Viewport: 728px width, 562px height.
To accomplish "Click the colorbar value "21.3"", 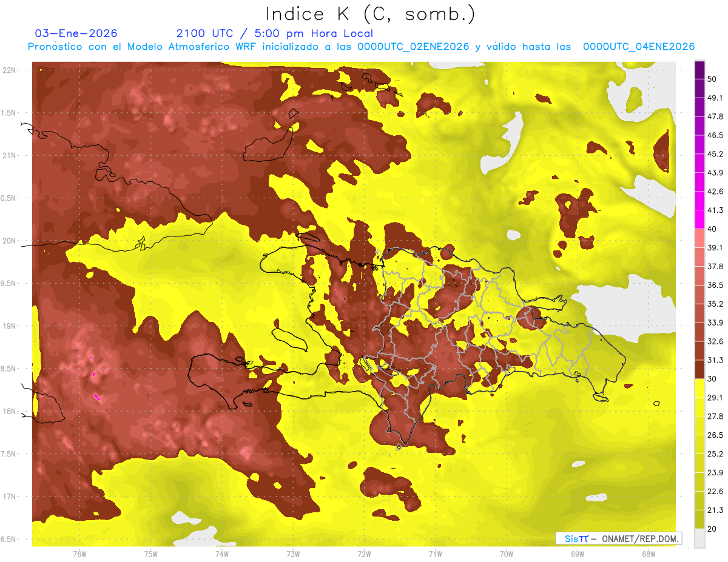I will pos(715,510).
